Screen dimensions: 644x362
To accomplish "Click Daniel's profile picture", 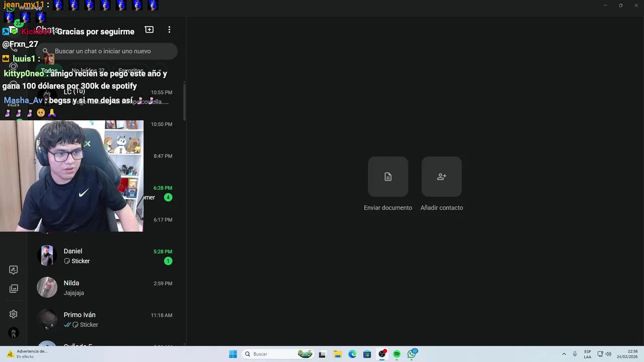I will 47,255.
